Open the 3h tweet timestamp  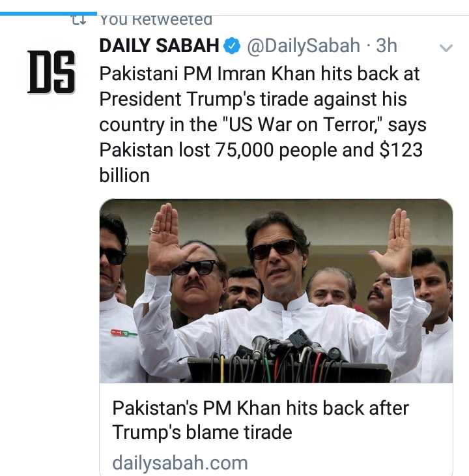(386, 46)
